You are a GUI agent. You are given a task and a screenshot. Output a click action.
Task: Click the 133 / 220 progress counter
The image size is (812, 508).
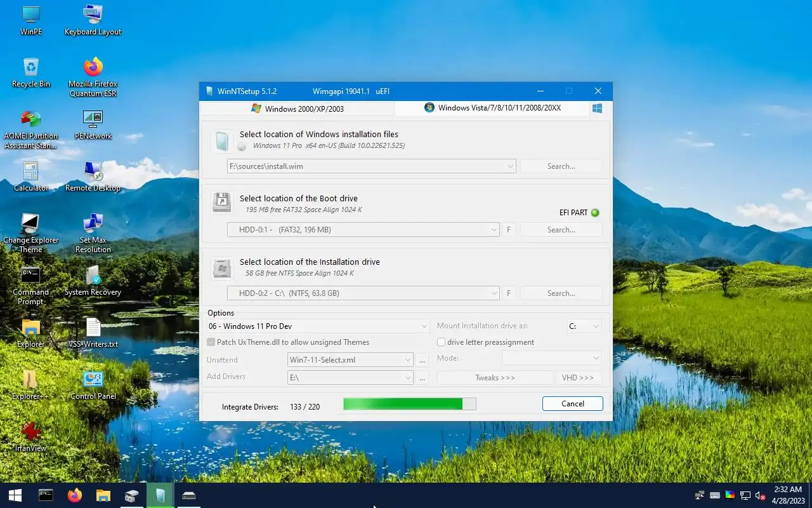(304, 406)
